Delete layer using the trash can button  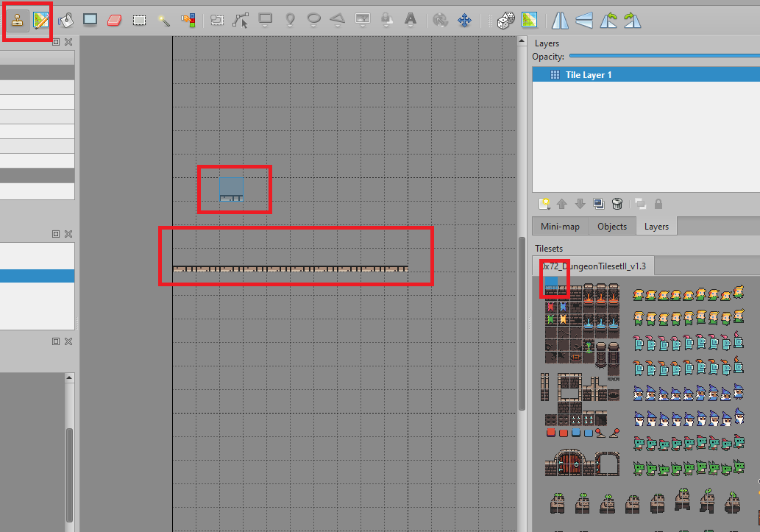point(617,203)
